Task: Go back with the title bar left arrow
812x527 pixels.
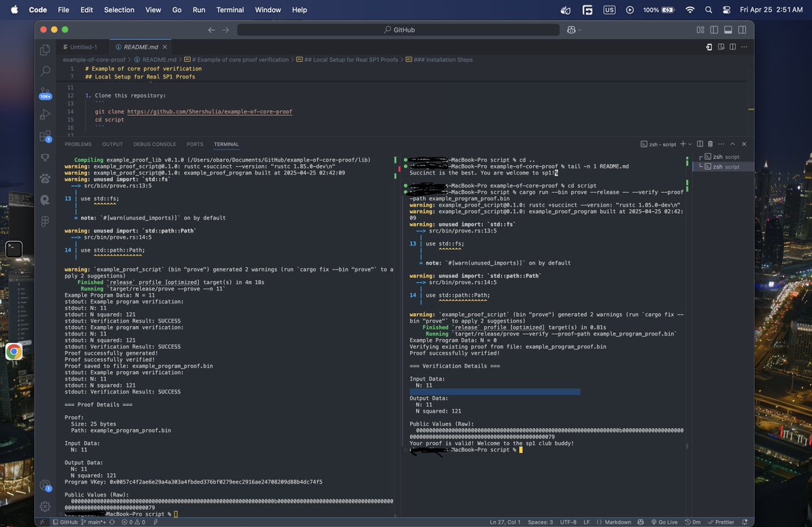Action: click(x=211, y=30)
